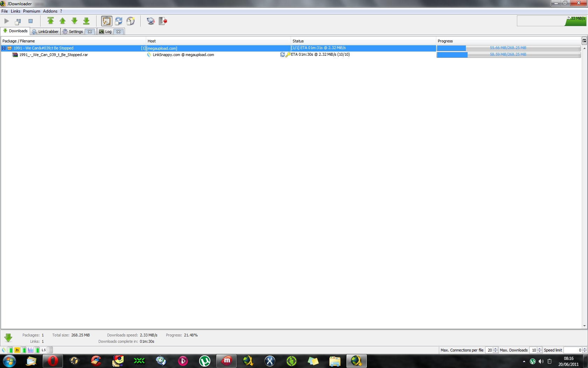Screen dimensions: 588x368
Task: Move selected package down one position
Action: click(x=75, y=21)
